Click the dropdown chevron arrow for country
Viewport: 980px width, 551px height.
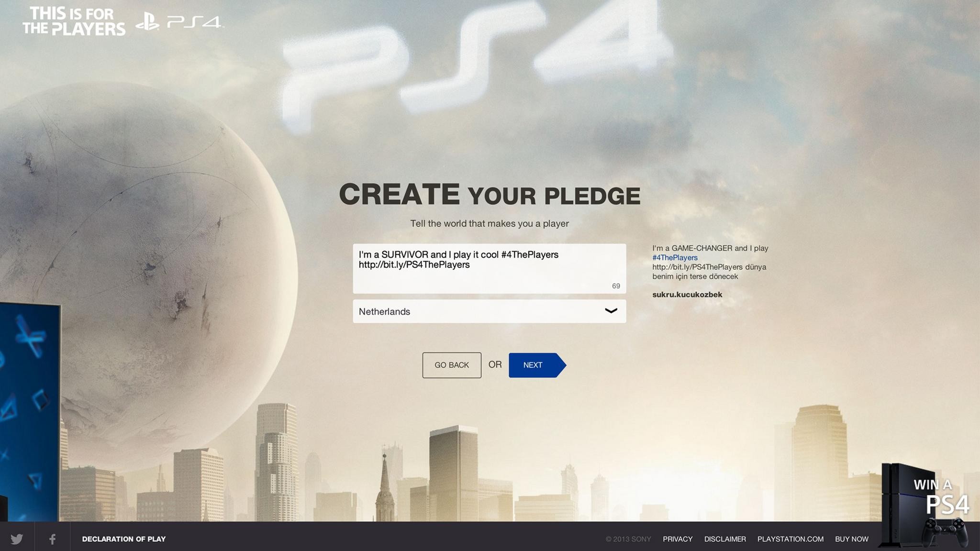click(611, 311)
